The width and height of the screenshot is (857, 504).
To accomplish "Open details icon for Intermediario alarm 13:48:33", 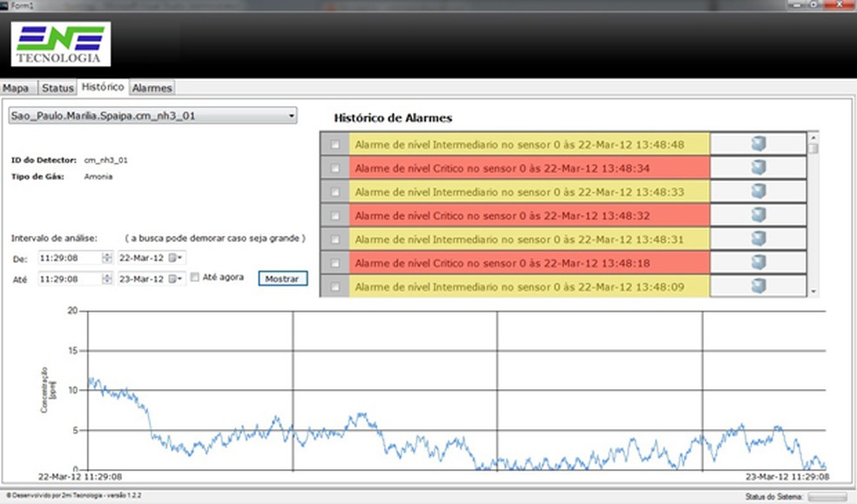I will point(758,192).
